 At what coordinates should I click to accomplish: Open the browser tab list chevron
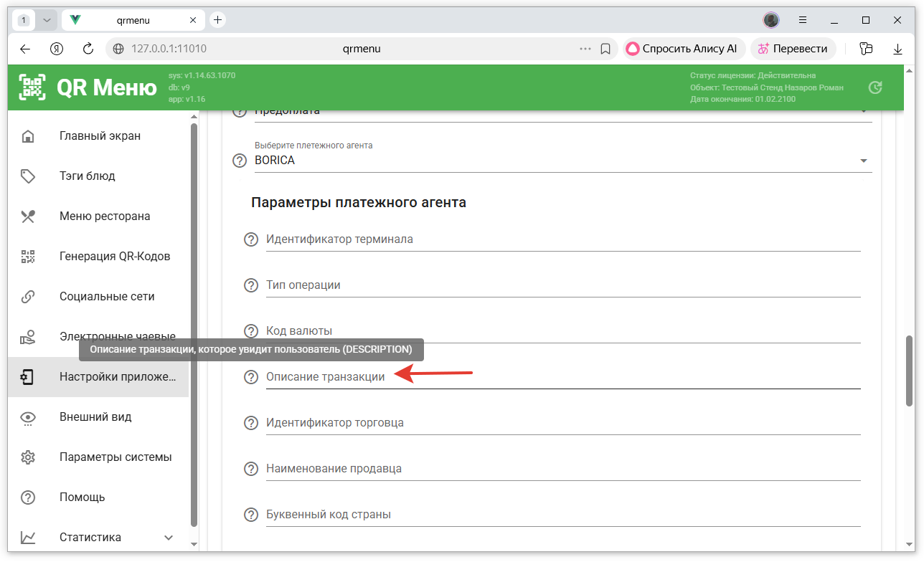click(x=47, y=20)
